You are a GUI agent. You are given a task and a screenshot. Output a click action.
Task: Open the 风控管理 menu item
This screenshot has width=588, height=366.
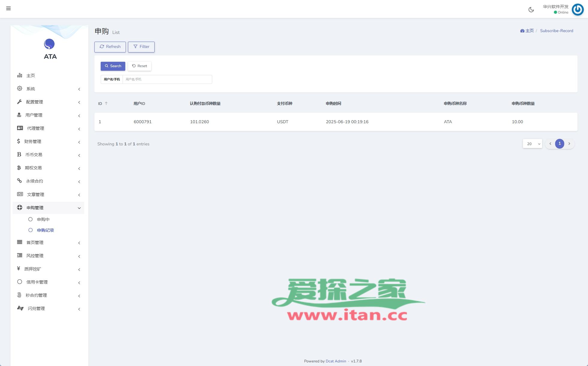pyautogui.click(x=48, y=256)
